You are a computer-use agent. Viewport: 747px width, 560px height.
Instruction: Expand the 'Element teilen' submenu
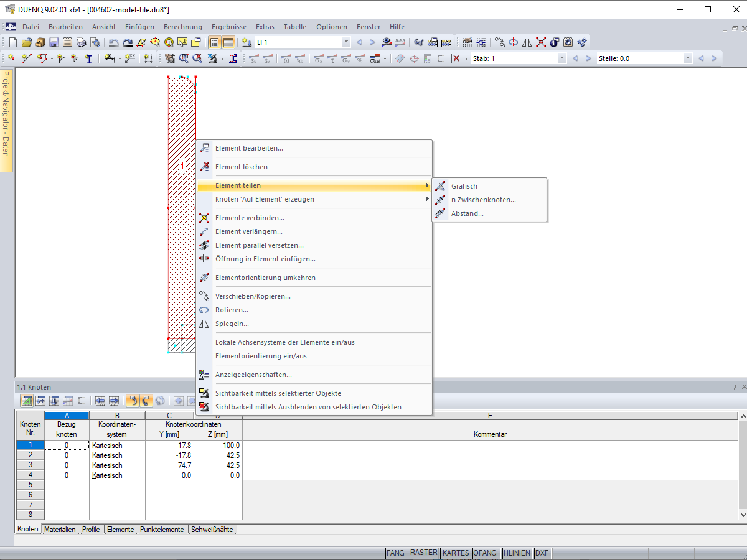coord(314,185)
